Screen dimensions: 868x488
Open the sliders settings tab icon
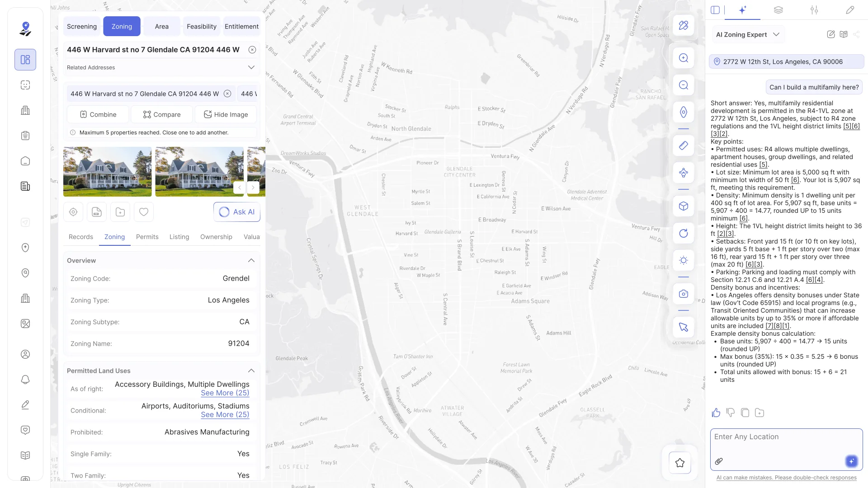click(814, 10)
